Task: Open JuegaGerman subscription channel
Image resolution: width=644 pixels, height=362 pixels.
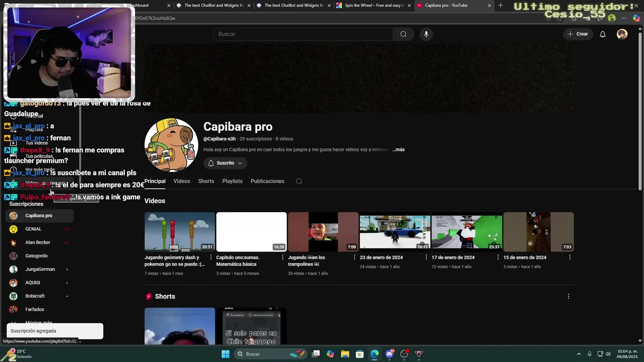Action: click(40, 269)
